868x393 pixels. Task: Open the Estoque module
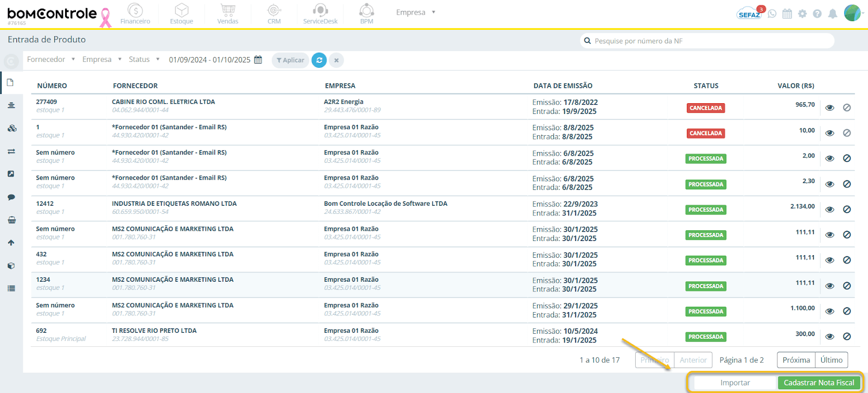pos(181,14)
